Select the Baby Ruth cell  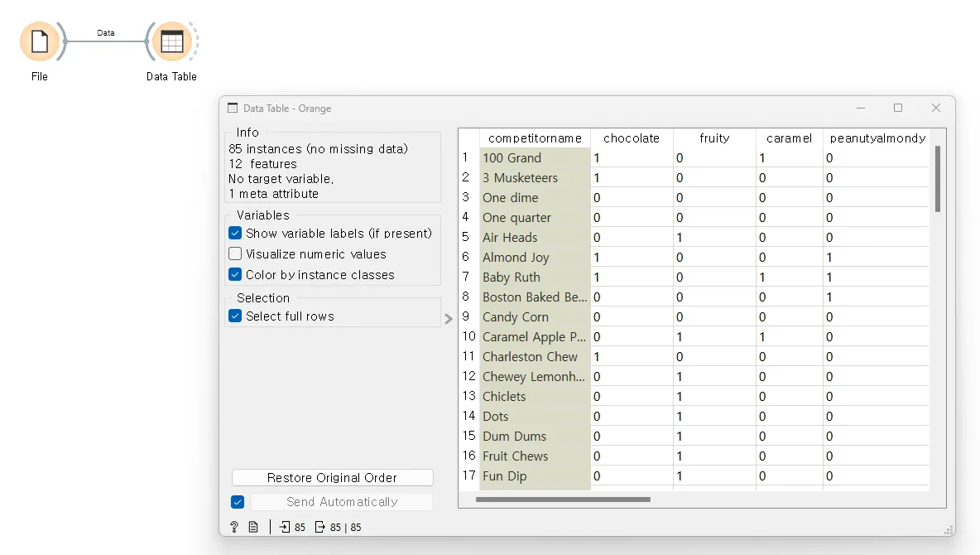click(x=535, y=277)
